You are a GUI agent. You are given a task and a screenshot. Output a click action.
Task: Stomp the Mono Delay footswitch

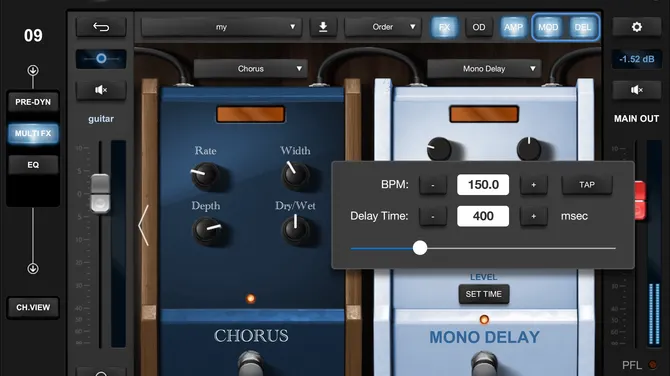point(484,364)
